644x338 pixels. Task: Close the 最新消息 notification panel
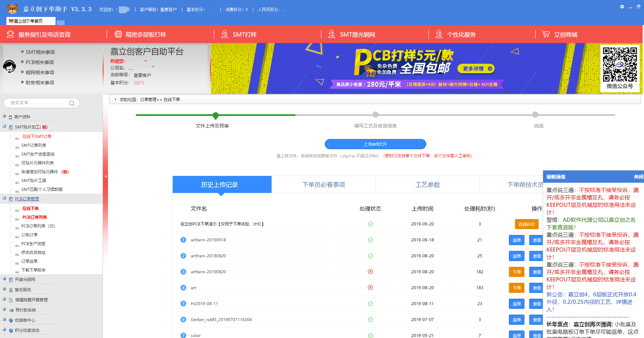click(638, 177)
